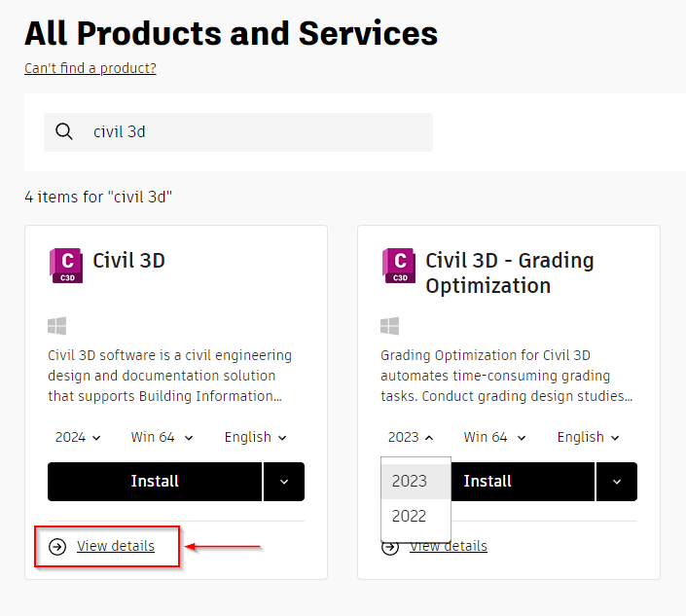686x616 pixels.
Task: Install Civil 3D
Action: pyautogui.click(x=155, y=482)
